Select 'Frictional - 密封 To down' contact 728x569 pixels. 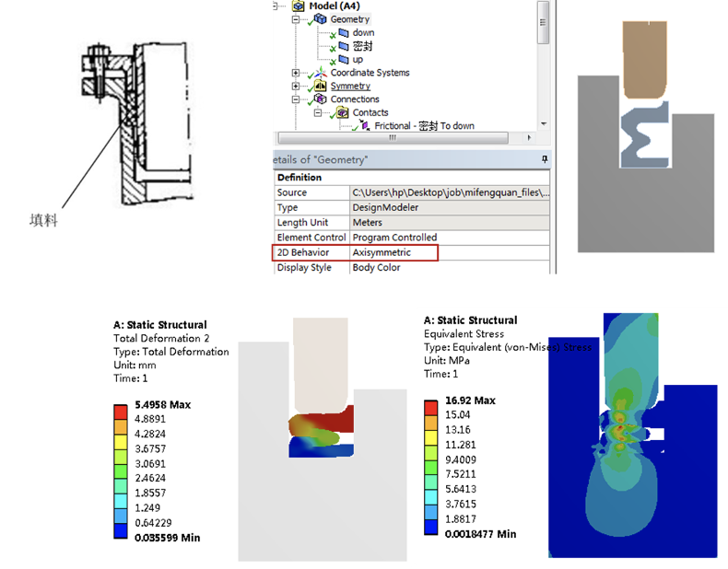(424, 125)
